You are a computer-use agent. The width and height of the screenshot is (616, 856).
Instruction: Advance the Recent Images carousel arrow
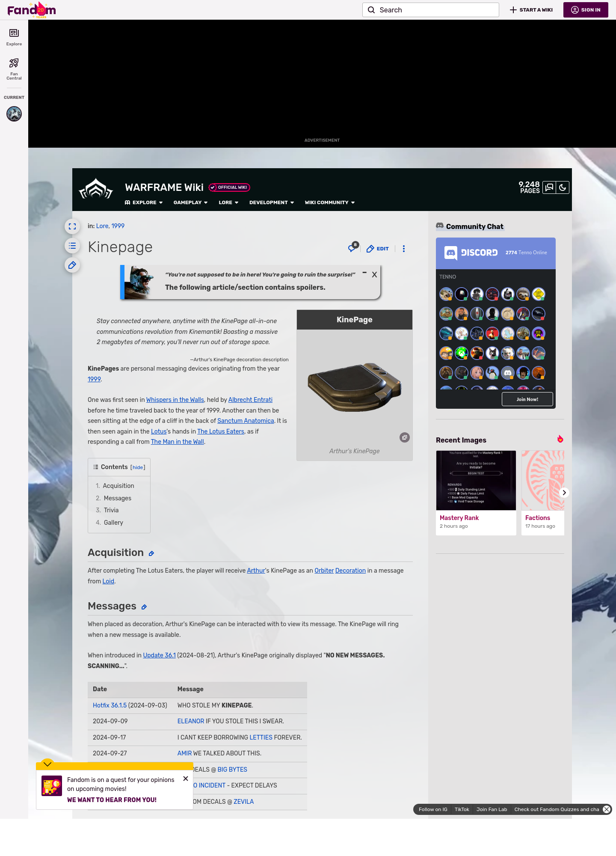pos(564,493)
